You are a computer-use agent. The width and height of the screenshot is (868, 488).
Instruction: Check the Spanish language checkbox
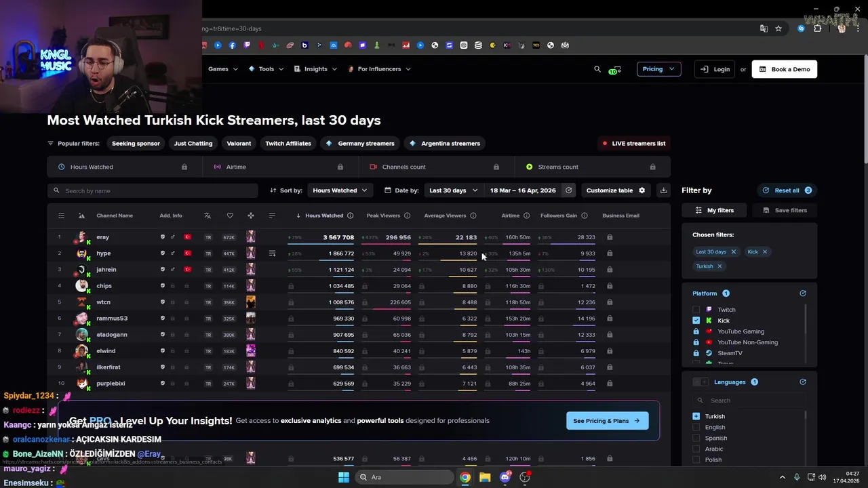[696, 439]
